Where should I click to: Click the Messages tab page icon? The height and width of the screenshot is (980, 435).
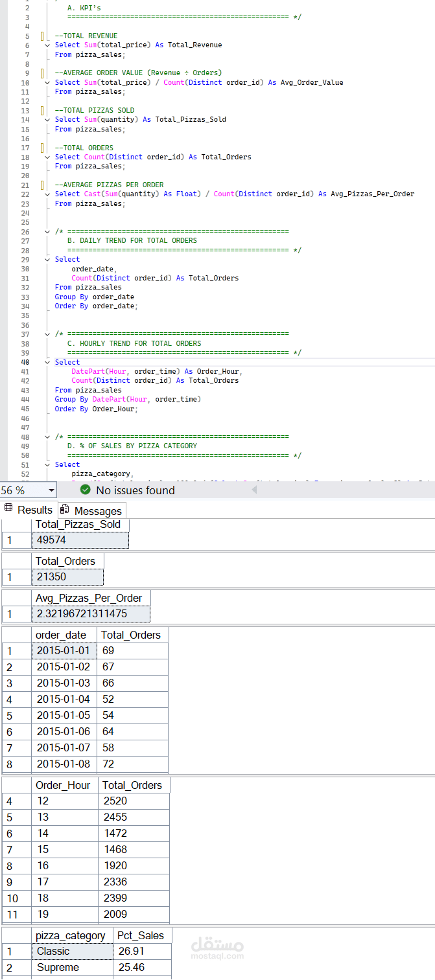[65, 510]
